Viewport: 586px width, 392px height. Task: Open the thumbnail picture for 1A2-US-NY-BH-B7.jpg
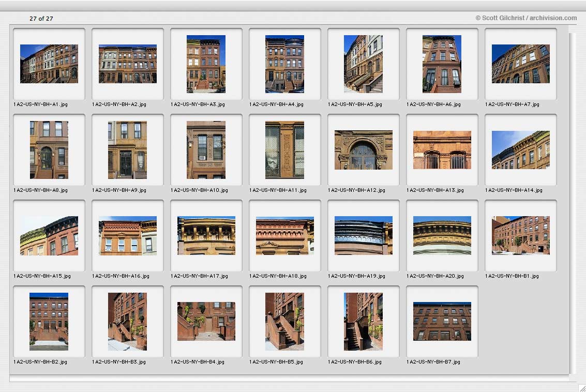coord(442,322)
